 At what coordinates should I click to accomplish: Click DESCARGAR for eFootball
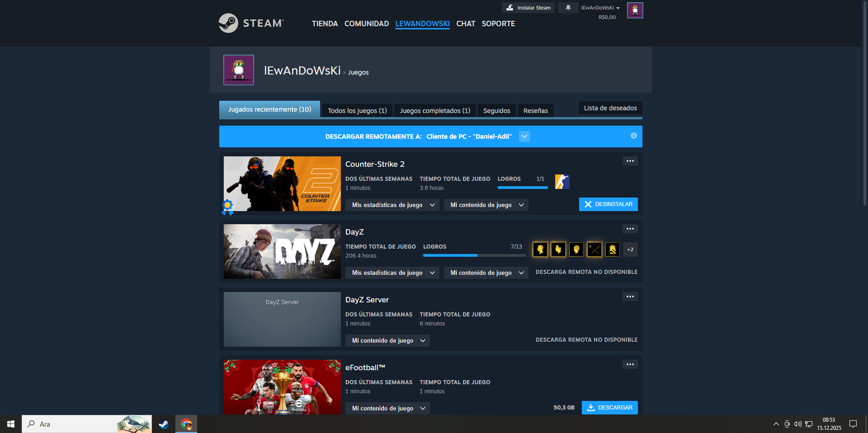point(609,408)
